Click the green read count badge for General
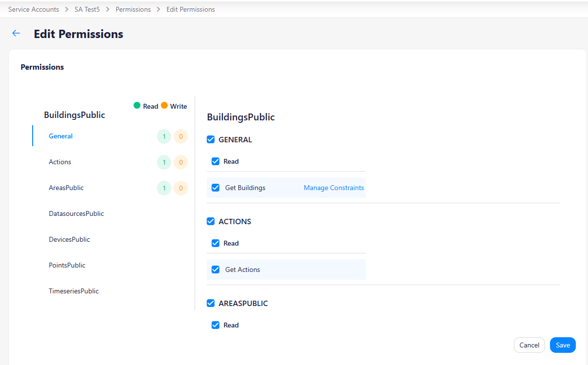 [164, 136]
